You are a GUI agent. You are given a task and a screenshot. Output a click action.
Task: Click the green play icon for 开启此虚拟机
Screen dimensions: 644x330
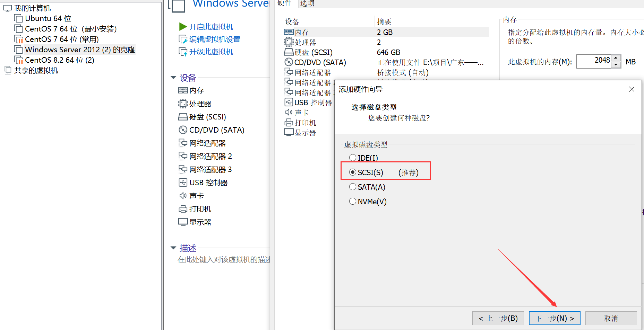point(183,27)
